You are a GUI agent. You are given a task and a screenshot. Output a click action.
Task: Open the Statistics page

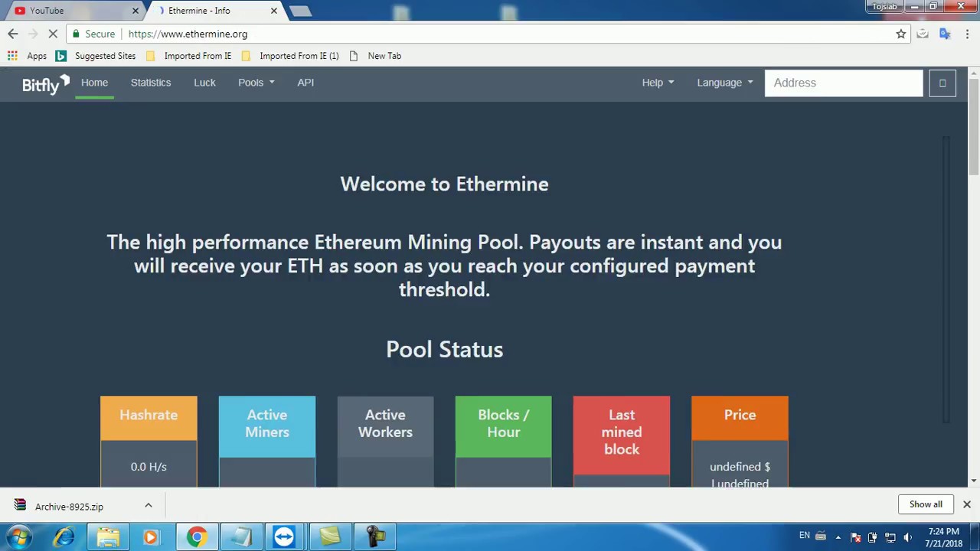pyautogui.click(x=151, y=83)
